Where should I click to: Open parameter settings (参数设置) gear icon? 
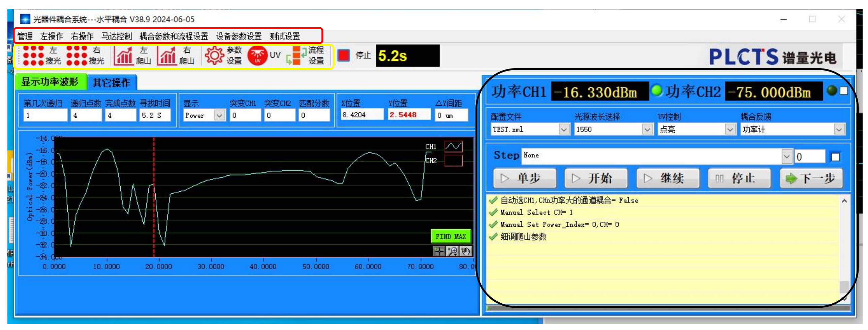[x=214, y=56]
